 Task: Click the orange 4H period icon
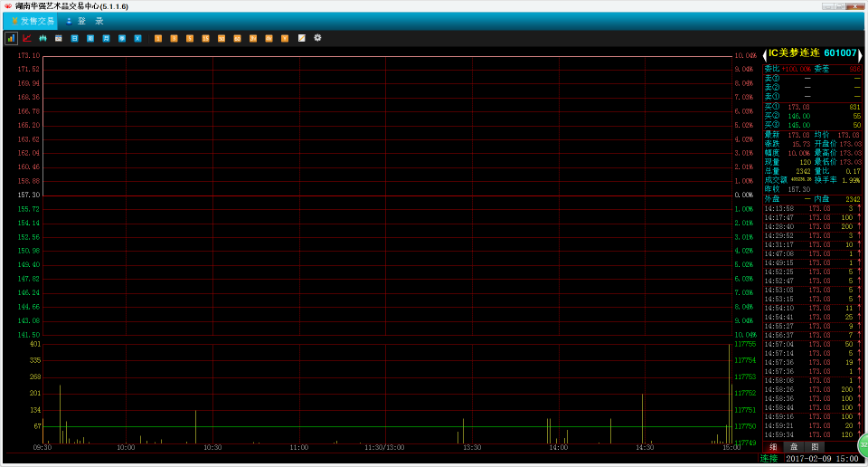coord(269,38)
